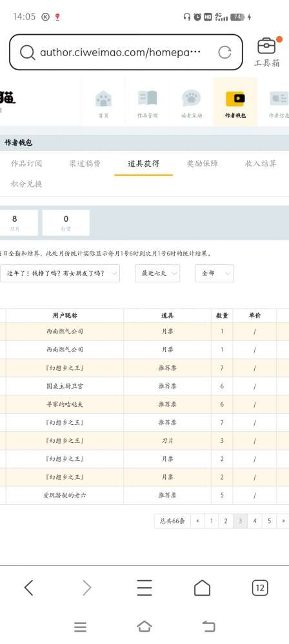Tap Android home navigation button
Viewport: 289px width, 644px height.
pos(144,627)
